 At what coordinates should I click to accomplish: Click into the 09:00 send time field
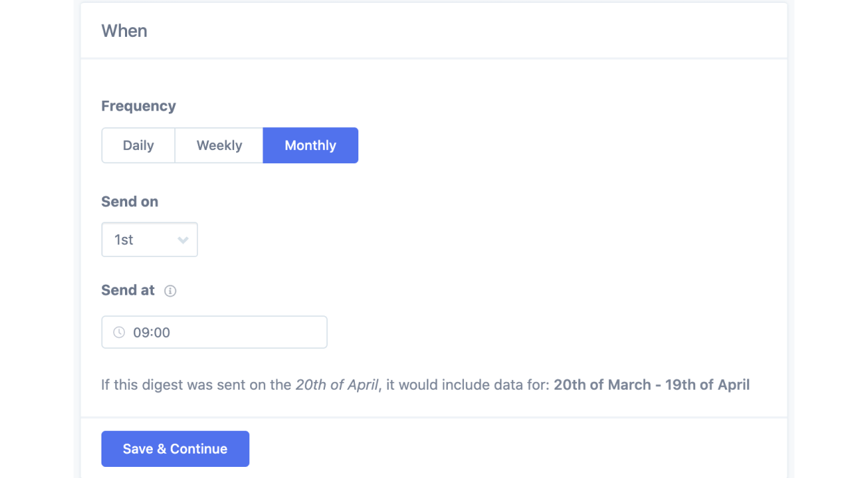[229, 332]
